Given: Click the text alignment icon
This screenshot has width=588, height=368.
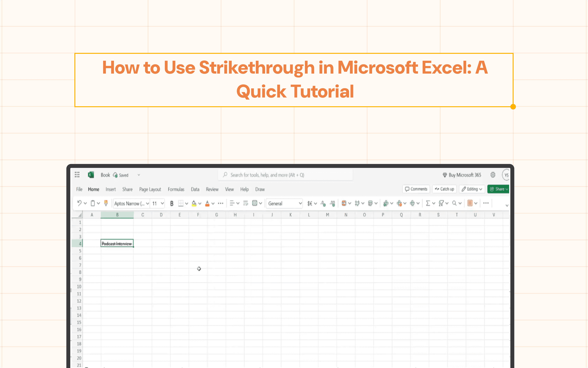Looking at the screenshot, I should (232, 203).
